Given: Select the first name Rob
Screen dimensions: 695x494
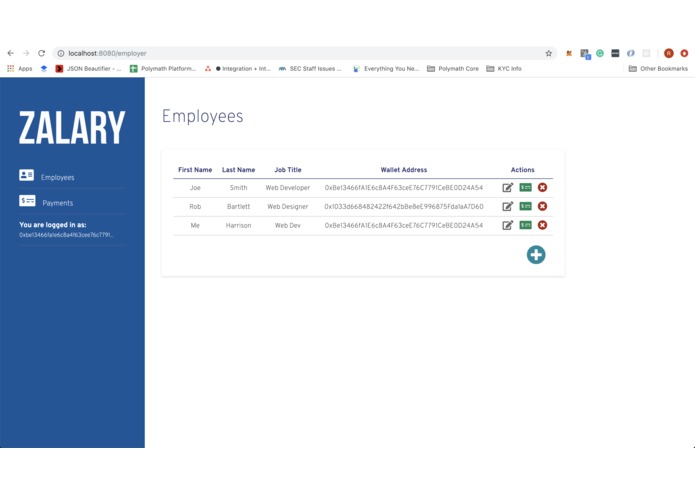Looking at the screenshot, I should [x=195, y=206].
